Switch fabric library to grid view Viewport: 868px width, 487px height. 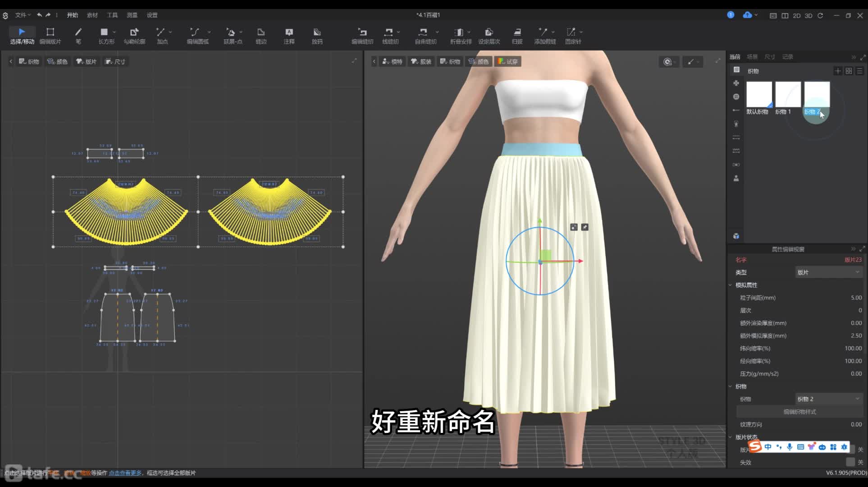coord(849,71)
